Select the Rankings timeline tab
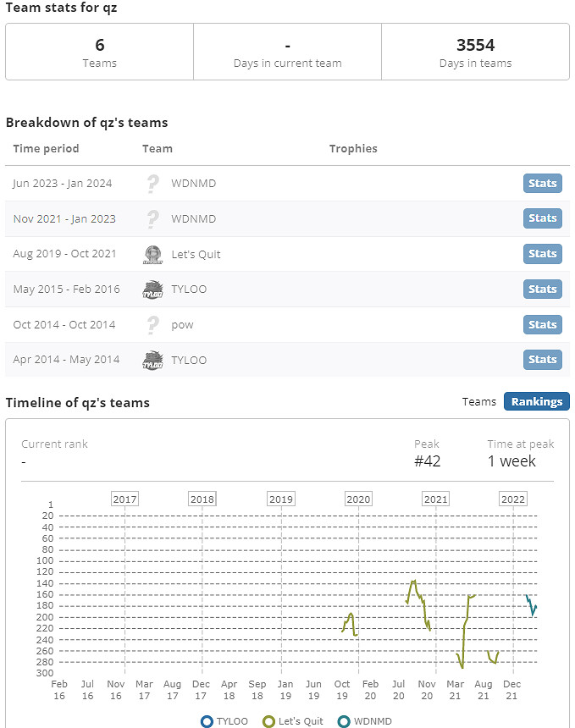Image resolution: width=575 pixels, height=728 pixels. coord(536,401)
